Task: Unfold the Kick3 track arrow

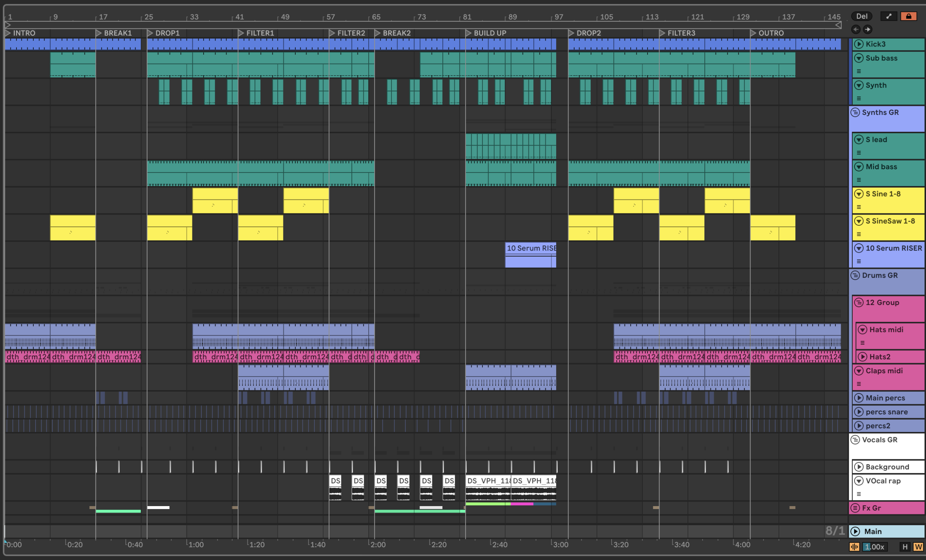Action: coord(859,44)
